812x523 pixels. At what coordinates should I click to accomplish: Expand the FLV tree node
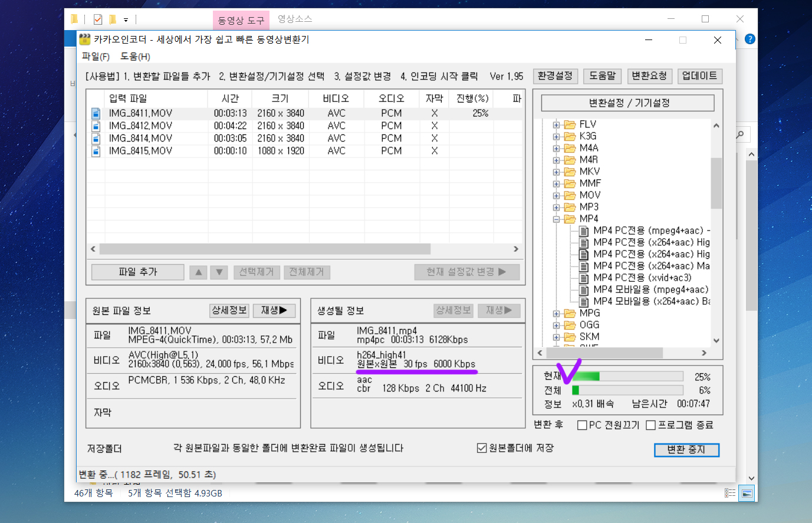point(556,125)
